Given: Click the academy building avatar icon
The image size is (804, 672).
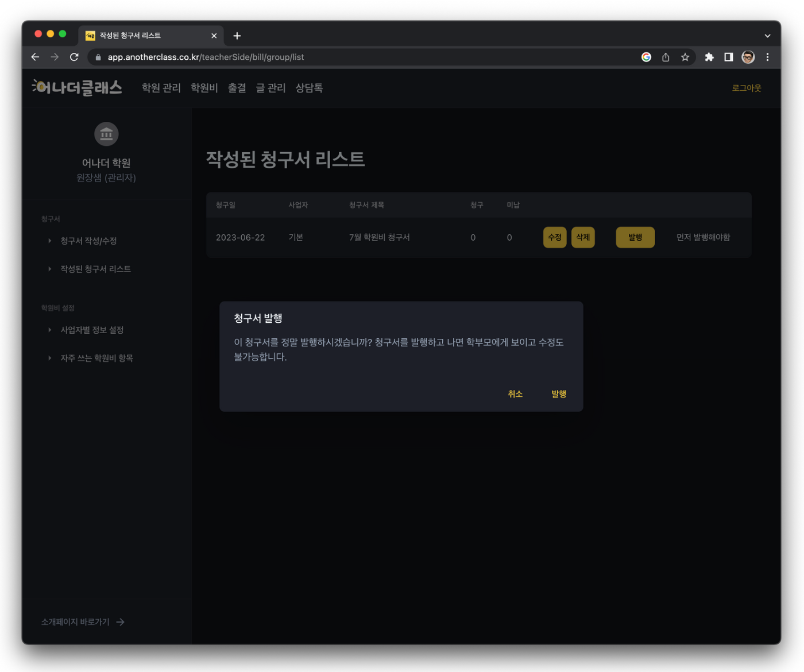Looking at the screenshot, I should coord(106,134).
